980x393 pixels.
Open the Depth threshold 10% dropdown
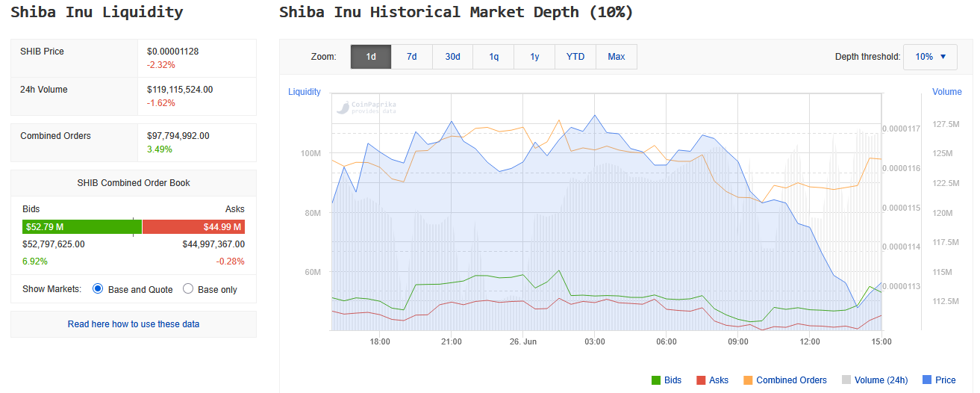tap(930, 57)
